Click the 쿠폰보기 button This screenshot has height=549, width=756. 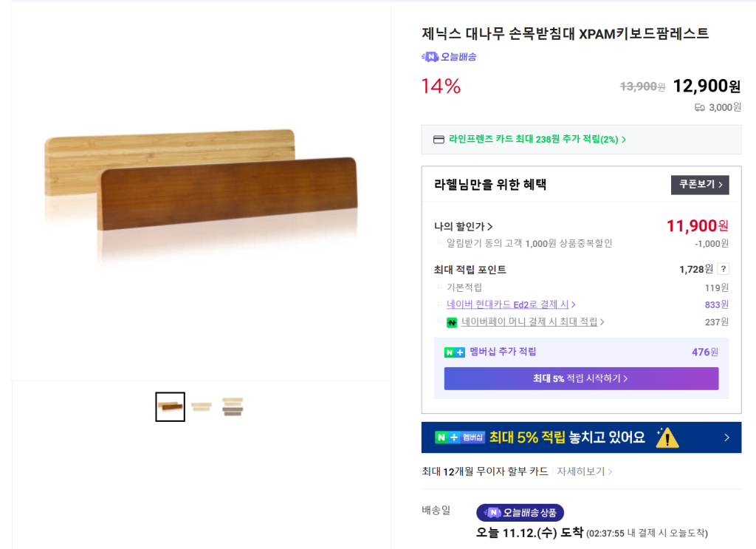700,185
